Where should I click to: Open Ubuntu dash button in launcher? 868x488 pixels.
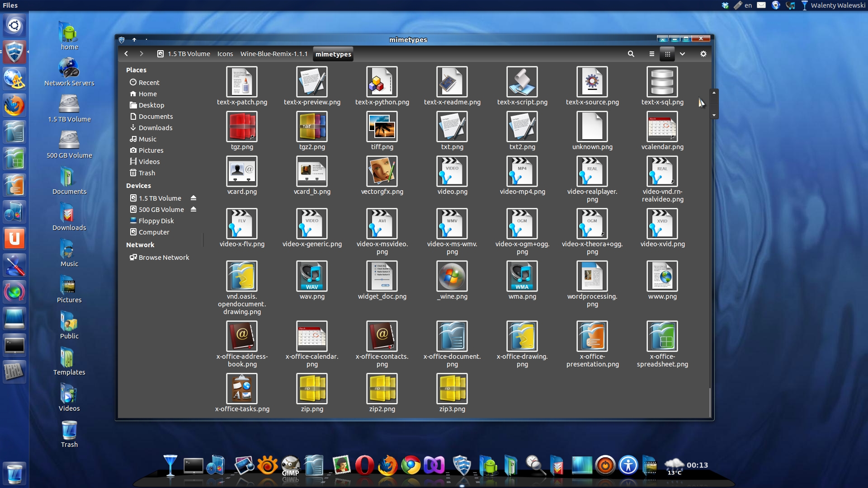pos(14,25)
